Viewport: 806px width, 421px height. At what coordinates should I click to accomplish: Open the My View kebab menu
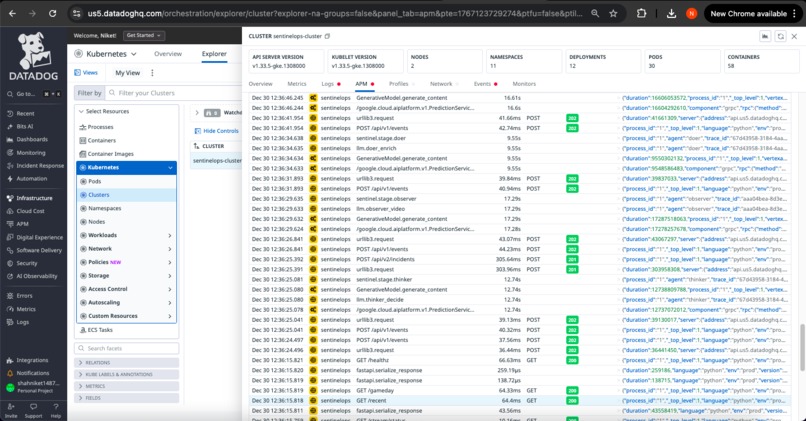[x=152, y=73]
